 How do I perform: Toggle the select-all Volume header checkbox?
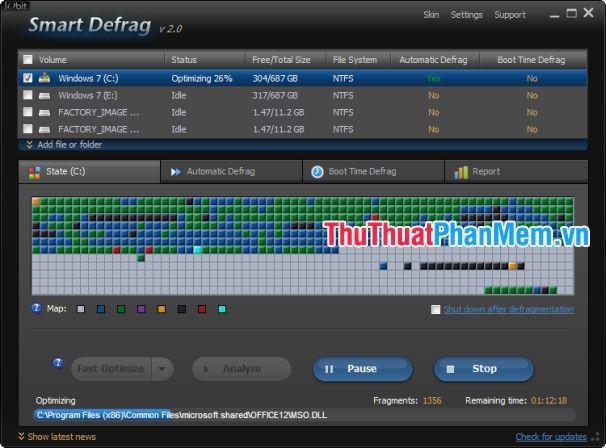pyautogui.click(x=28, y=59)
